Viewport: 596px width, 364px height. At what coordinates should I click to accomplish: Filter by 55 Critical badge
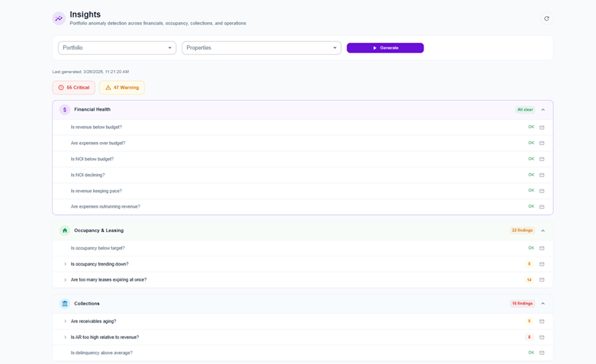74,88
